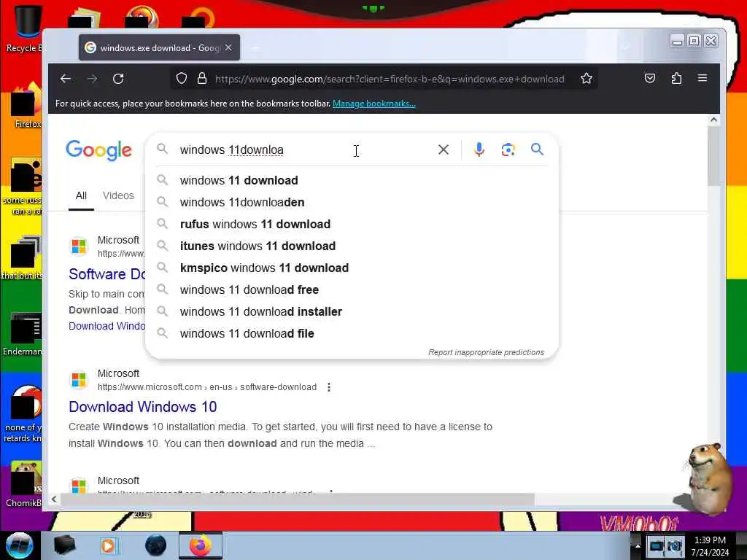Click the scrollbar up arrow
The image size is (747, 560).
point(713,120)
